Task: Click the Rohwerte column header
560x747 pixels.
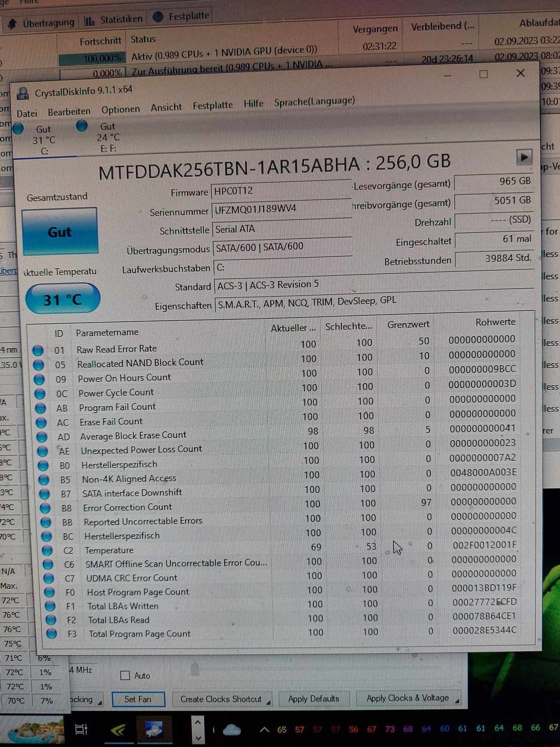Action: point(495,322)
